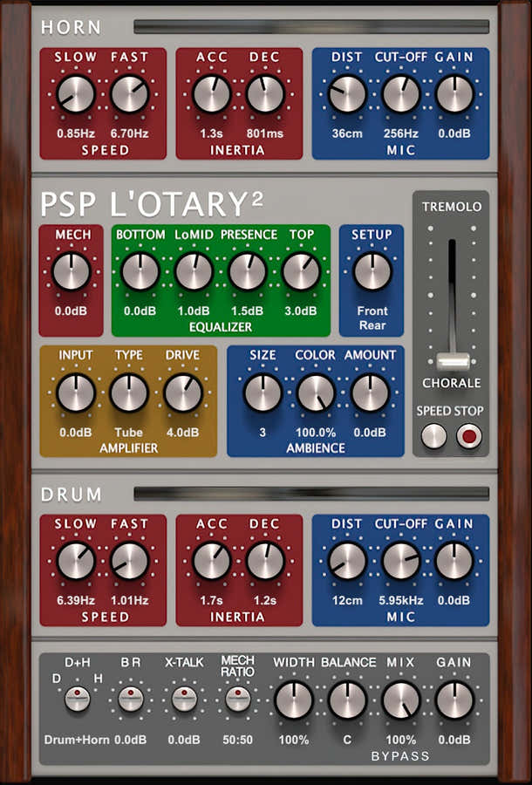The image size is (532, 785).
Task: Click the Horn mic CUT-OFF knob
Action: point(401,94)
